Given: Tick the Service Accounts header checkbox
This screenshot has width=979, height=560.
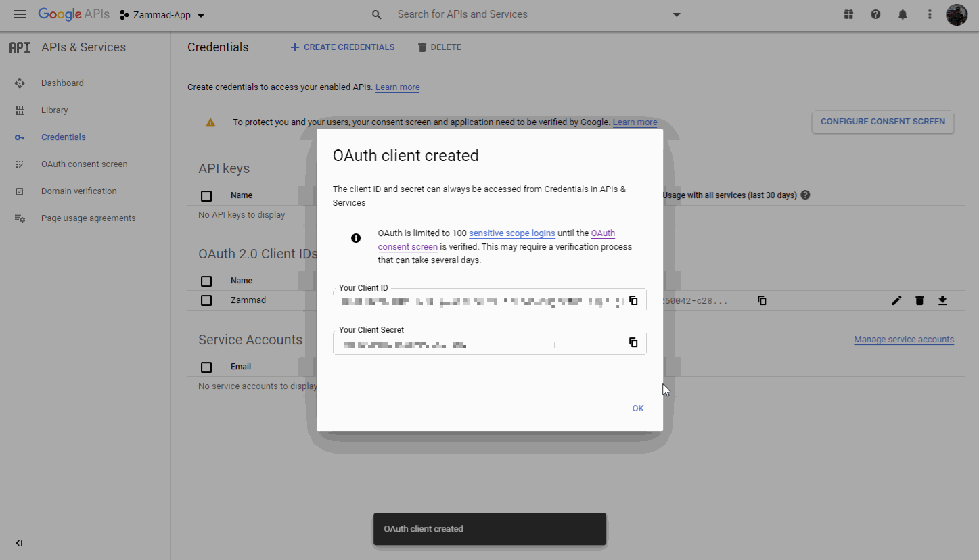Looking at the screenshot, I should 206,367.
